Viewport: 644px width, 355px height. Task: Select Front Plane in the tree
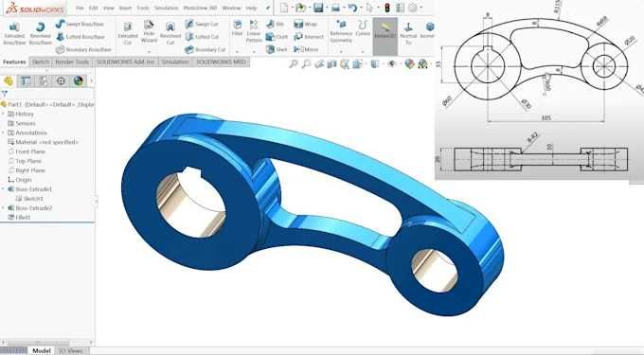(x=27, y=151)
